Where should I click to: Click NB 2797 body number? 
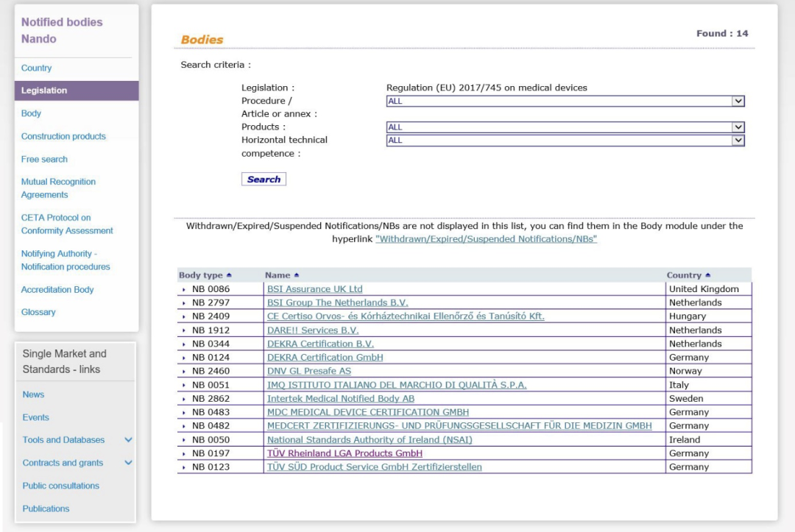point(211,302)
